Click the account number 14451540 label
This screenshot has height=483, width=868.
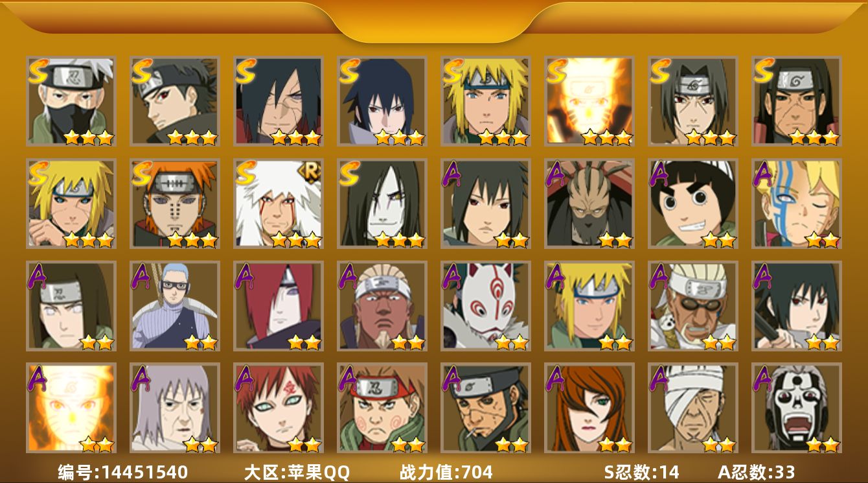point(123,472)
